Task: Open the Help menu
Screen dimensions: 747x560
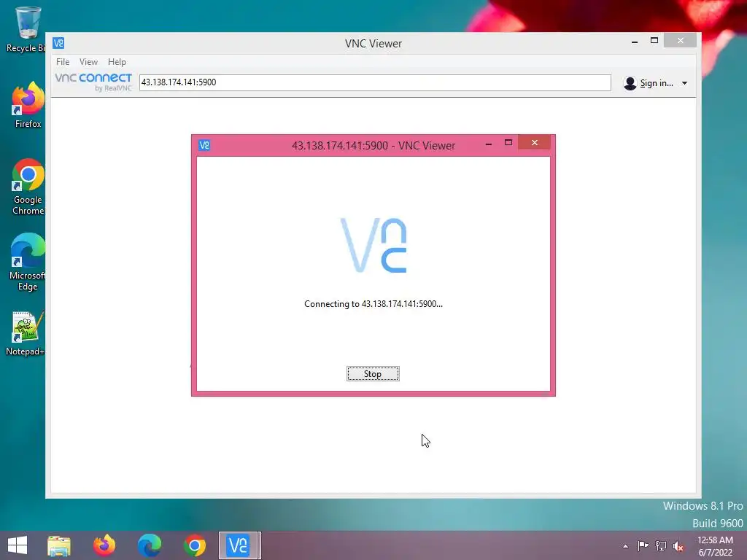Action: tap(117, 62)
